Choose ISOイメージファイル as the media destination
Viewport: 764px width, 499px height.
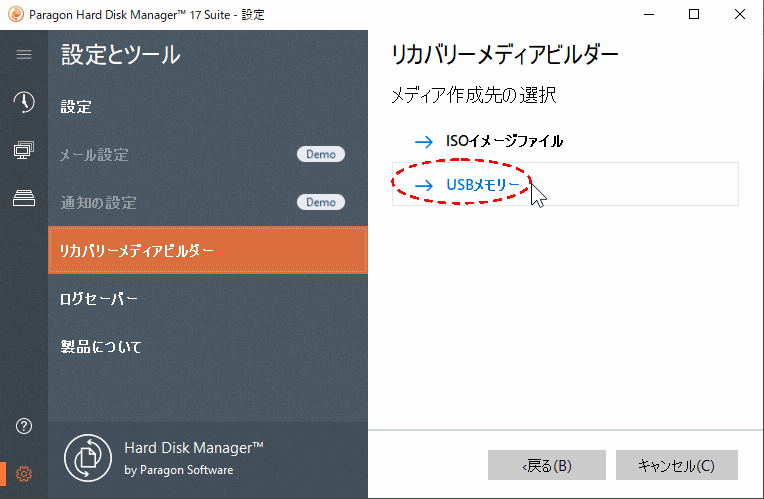[504, 141]
